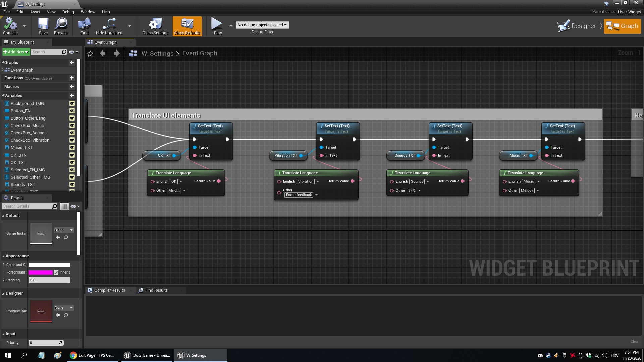Toggle visibility eye for Background_IMG variable

coord(72,104)
